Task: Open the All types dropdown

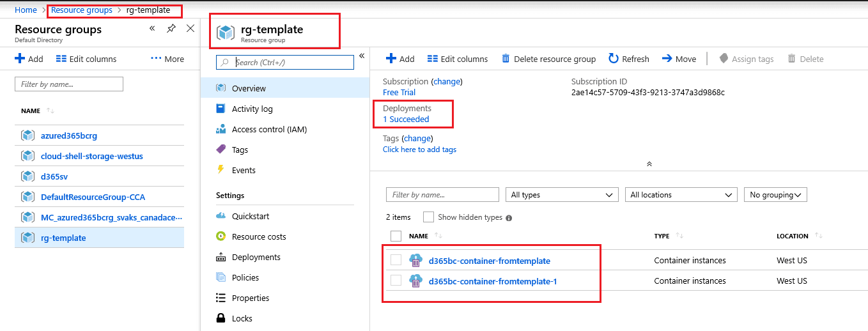Action: click(x=562, y=195)
